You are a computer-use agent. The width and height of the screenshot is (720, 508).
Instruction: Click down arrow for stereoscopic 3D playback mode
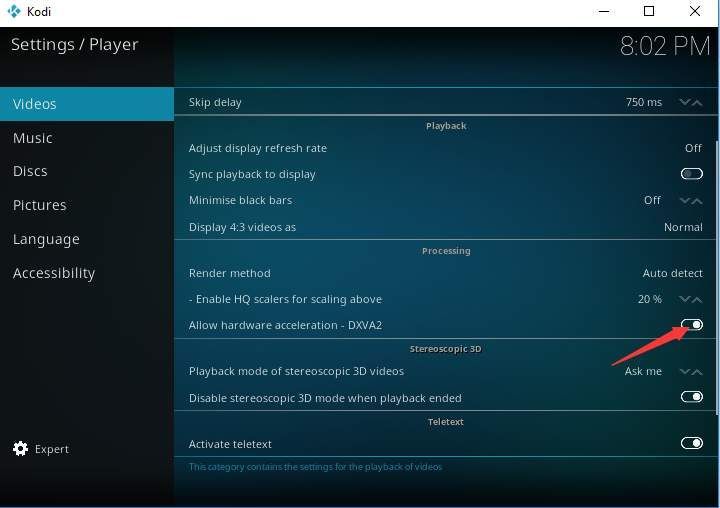click(x=685, y=371)
